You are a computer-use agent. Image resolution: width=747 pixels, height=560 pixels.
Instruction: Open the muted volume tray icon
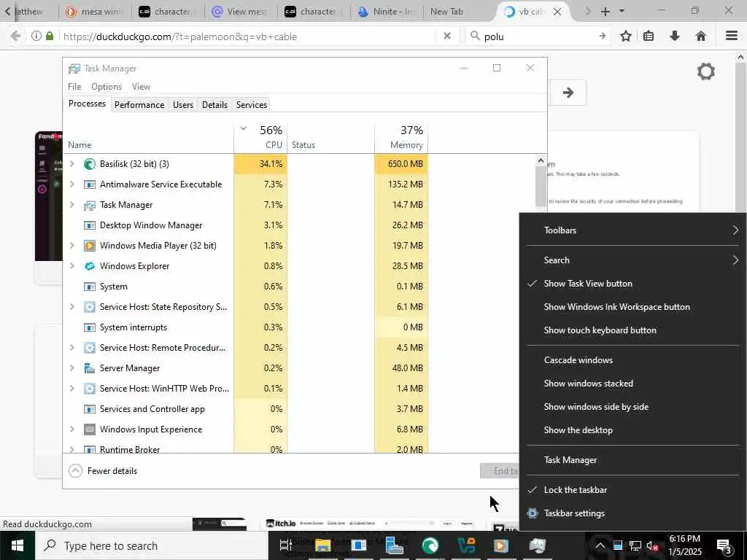coord(652,545)
